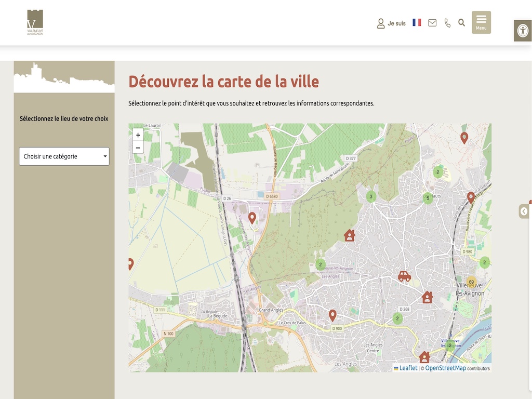Screen dimensions: 532x399
Task: Click the car marker on the map
Action: click(x=404, y=276)
